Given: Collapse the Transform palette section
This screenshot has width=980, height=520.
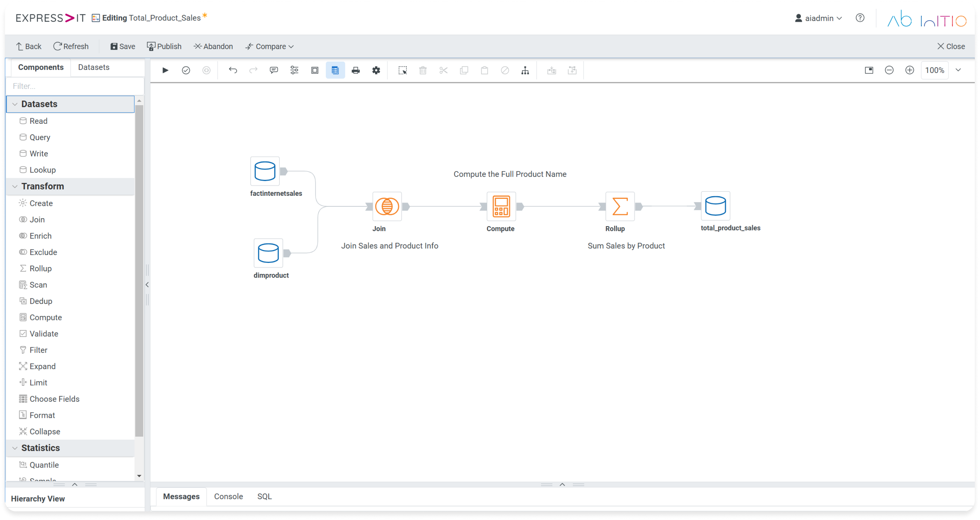Looking at the screenshot, I should click(15, 186).
